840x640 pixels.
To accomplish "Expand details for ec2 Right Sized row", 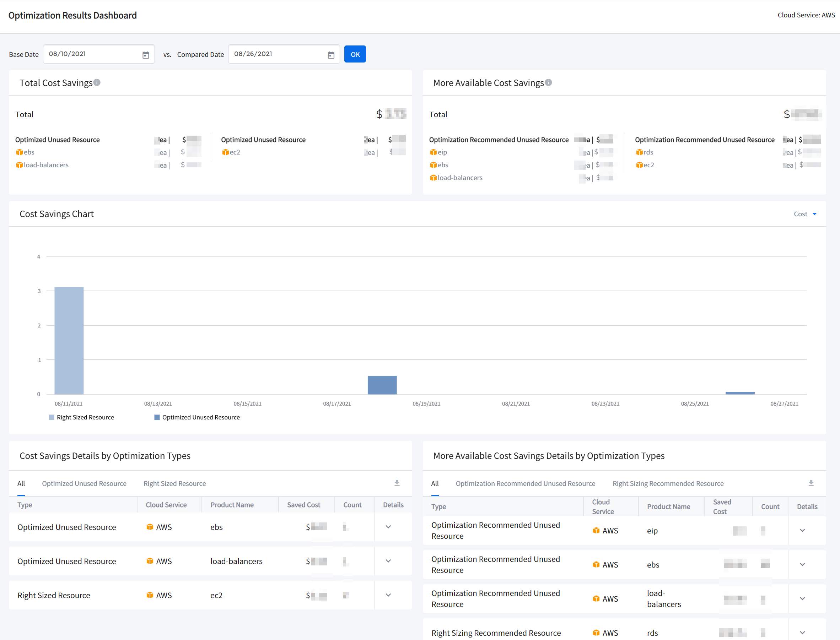I will tap(388, 595).
